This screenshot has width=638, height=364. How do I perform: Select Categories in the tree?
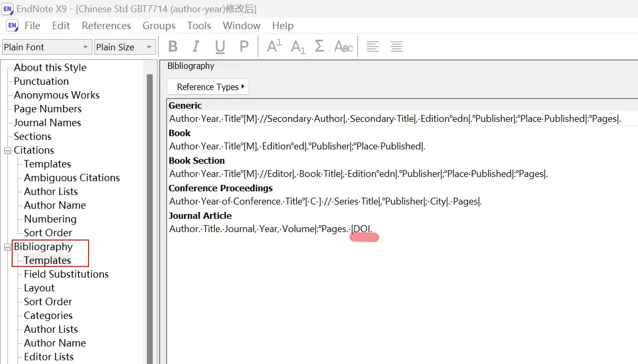[x=48, y=315]
